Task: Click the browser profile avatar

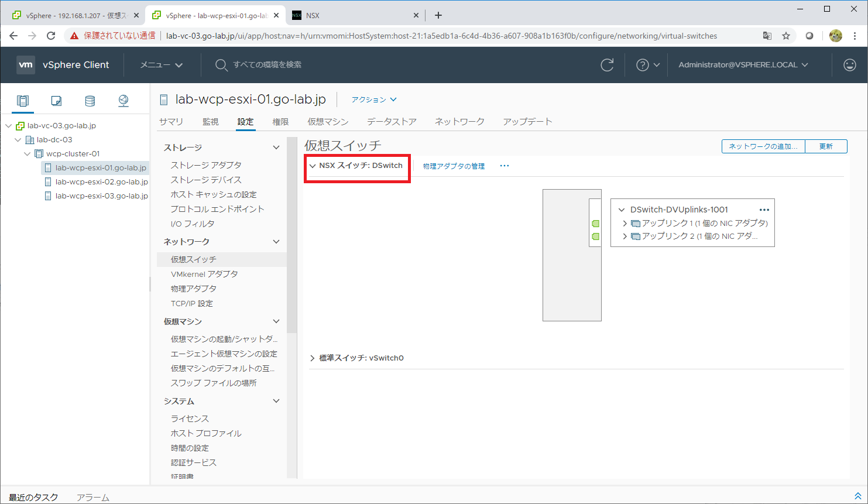Action: click(x=836, y=36)
